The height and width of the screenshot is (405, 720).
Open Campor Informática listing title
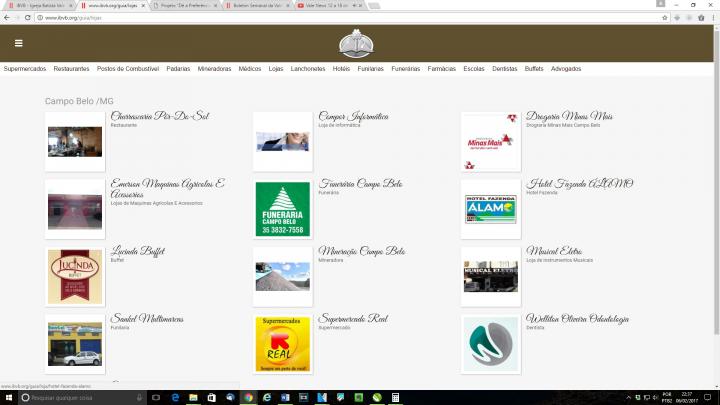354,116
